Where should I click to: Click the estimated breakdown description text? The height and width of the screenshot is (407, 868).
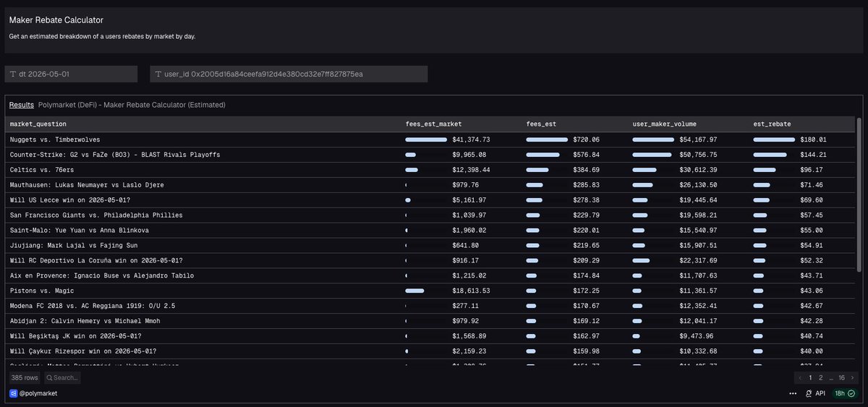pyautogui.click(x=102, y=36)
